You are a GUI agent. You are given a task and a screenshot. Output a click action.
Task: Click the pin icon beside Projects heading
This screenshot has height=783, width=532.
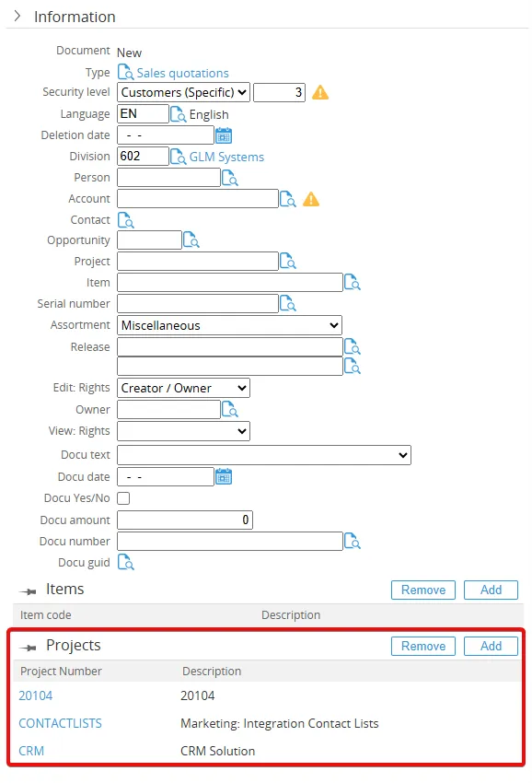(x=28, y=648)
